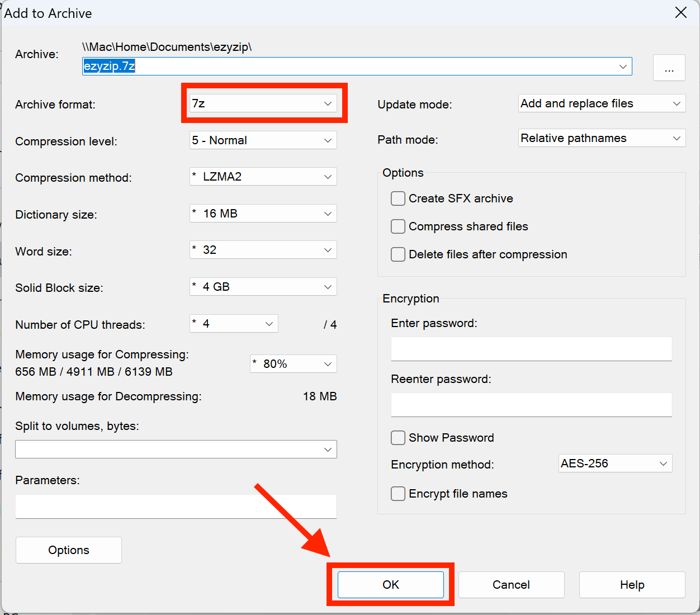Open additional compression Options

click(x=68, y=550)
